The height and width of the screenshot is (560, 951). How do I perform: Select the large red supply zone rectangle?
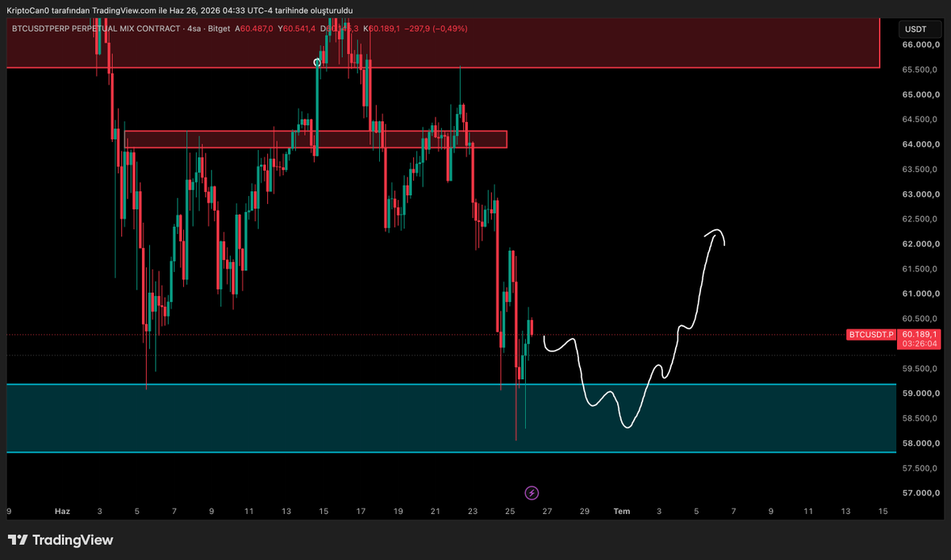coord(443,43)
